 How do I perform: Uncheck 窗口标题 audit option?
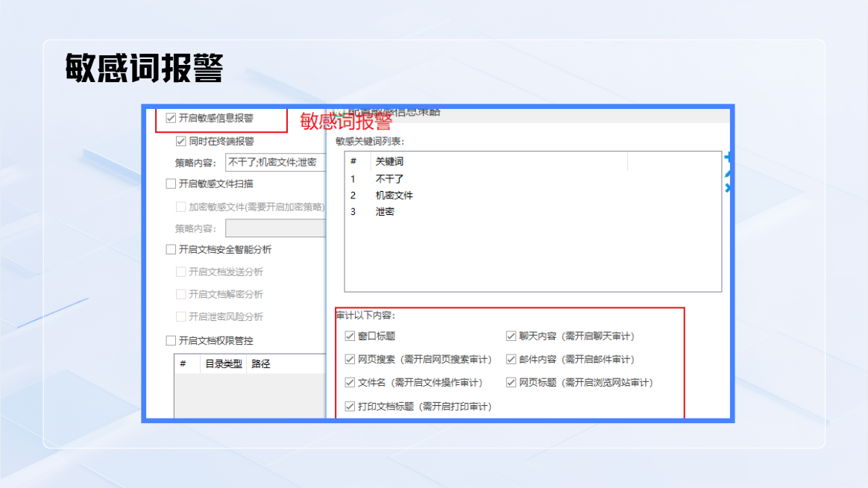[350, 337]
